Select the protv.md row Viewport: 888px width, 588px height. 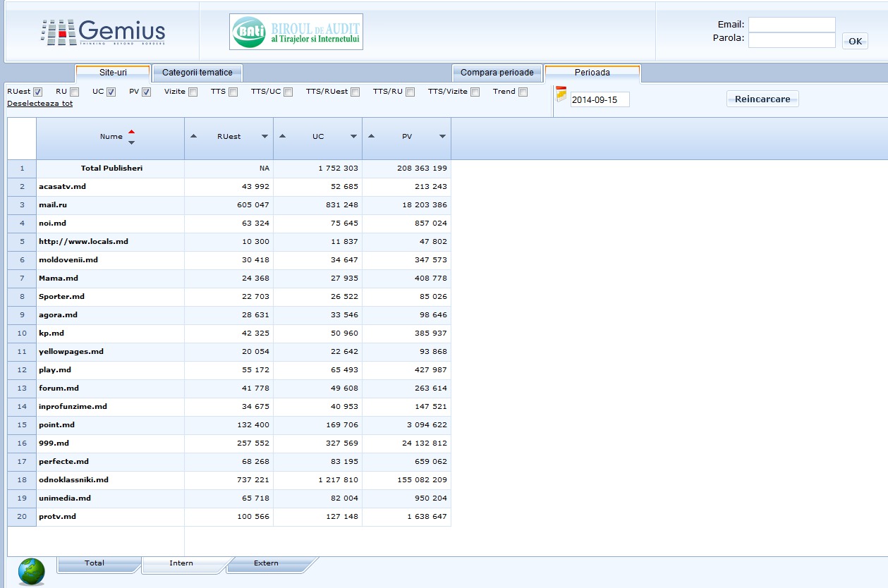(229, 517)
